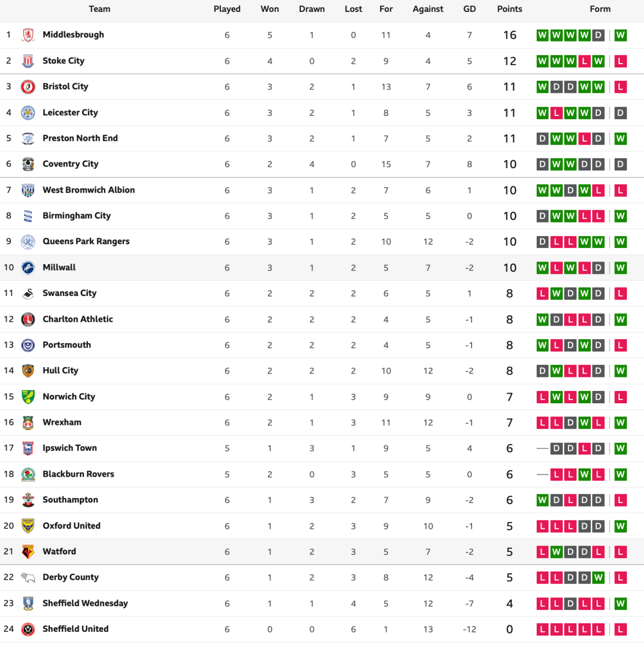Open the Queens Park Rangers team page

pyautogui.click(x=86, y=241)
